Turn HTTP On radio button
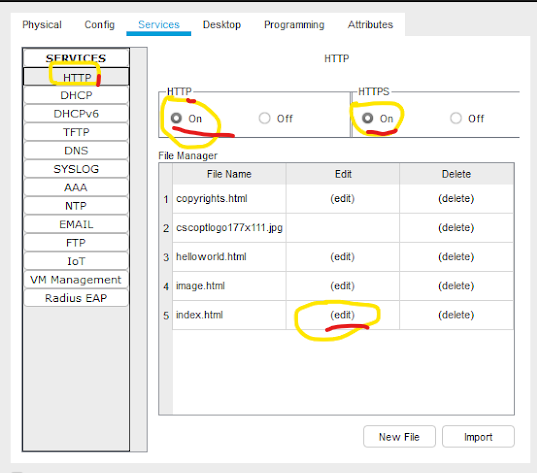537x473 pixels. coord(176,118)
